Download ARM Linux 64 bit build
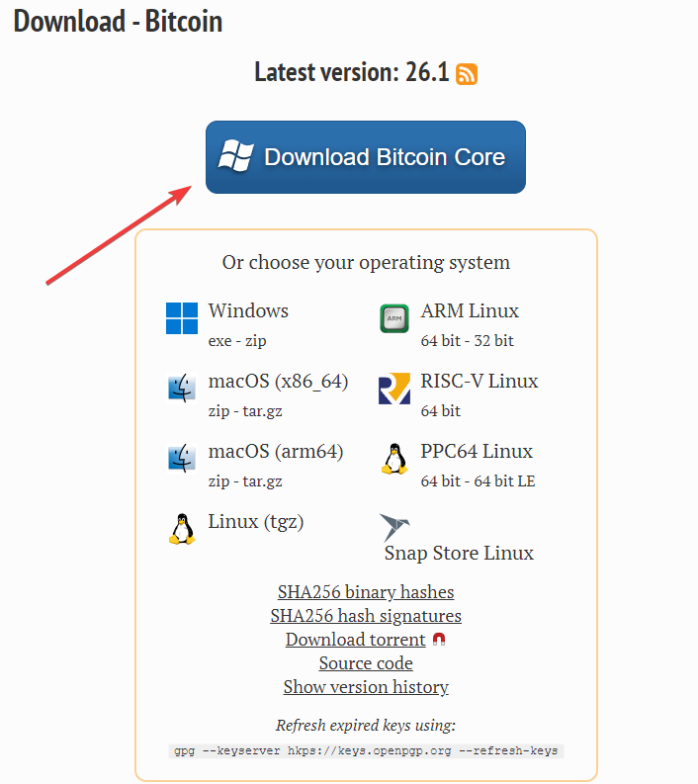 click(x=441, y=341)
